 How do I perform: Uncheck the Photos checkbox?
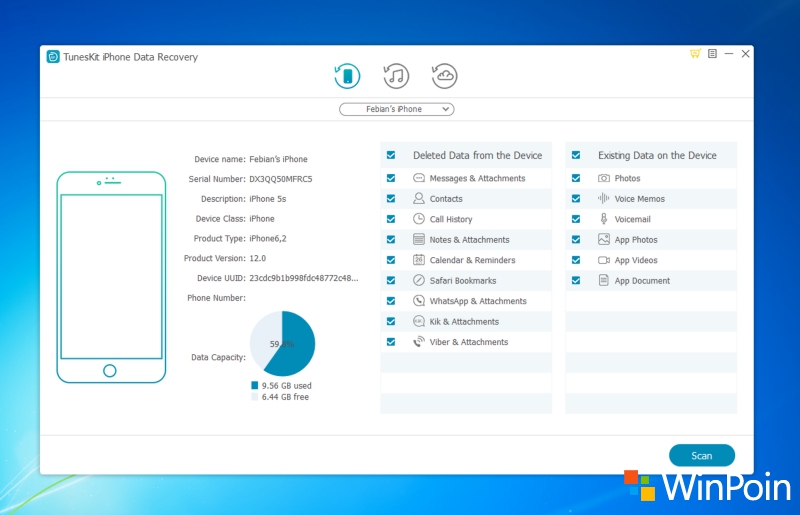tap(576, 178)
